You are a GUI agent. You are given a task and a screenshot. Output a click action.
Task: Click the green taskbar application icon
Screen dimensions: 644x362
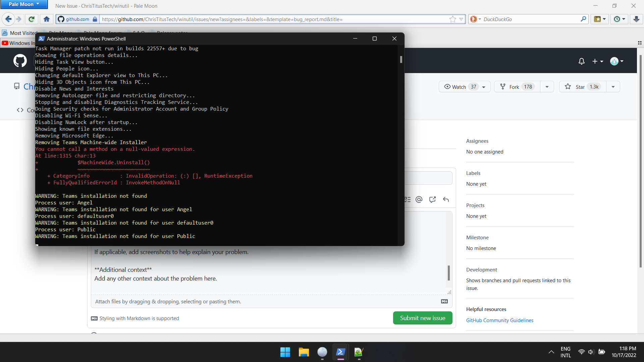[x=359, y=352]
